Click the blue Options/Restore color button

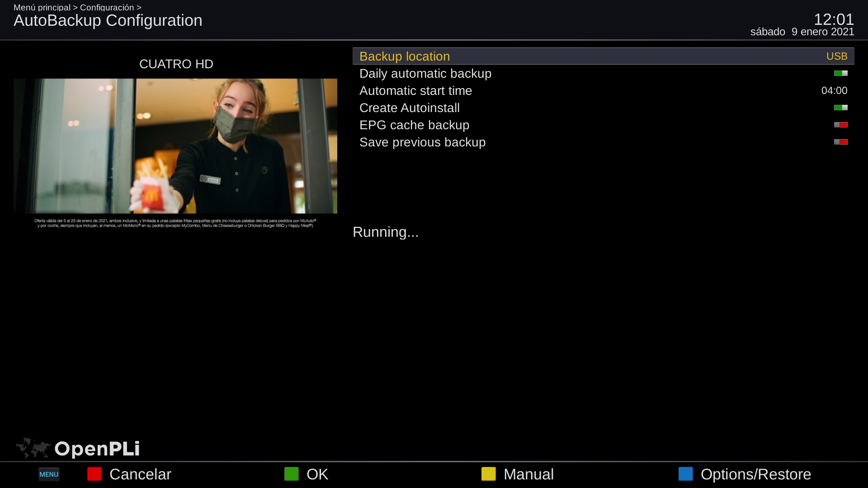(x=685, y=474)
